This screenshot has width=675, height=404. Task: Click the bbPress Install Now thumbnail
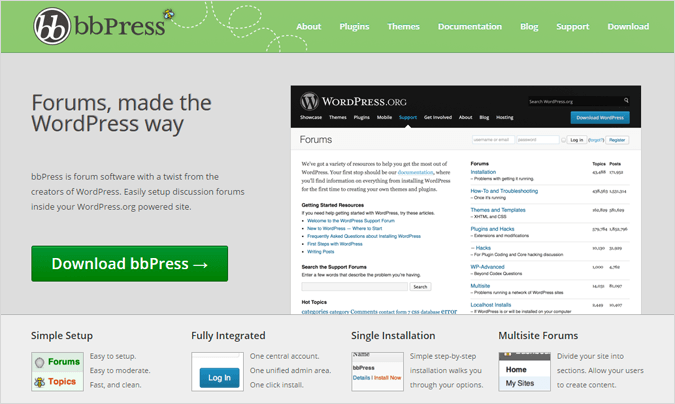click(377, 372)
